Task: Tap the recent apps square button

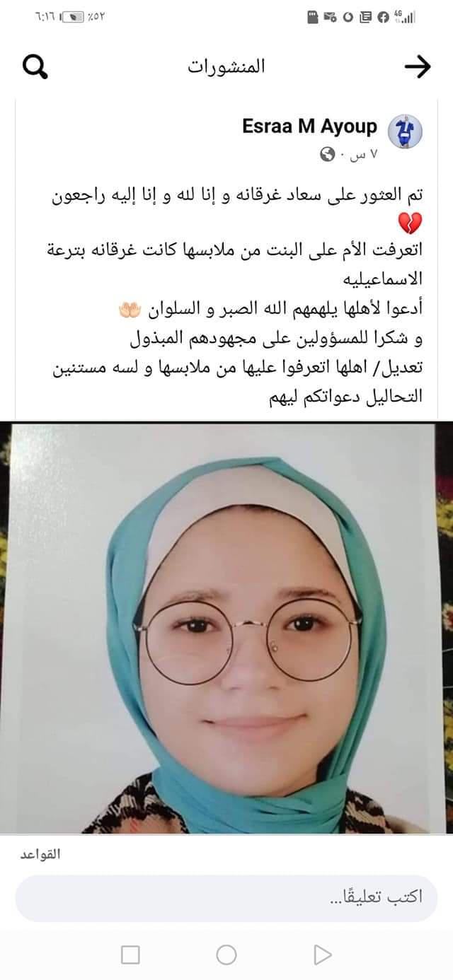Action: click(130, 955)
